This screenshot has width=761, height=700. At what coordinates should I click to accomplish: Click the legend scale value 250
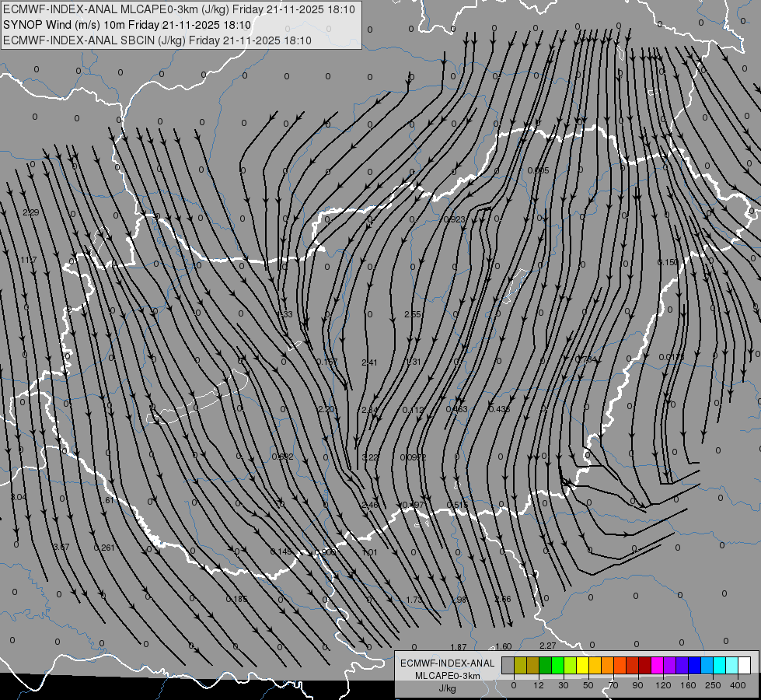coord(713,685)
